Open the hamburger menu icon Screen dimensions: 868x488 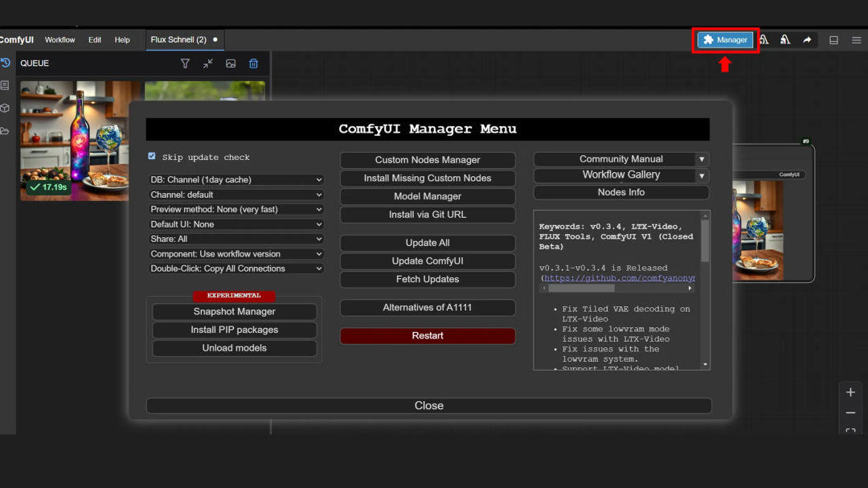[x=857, y=40]
